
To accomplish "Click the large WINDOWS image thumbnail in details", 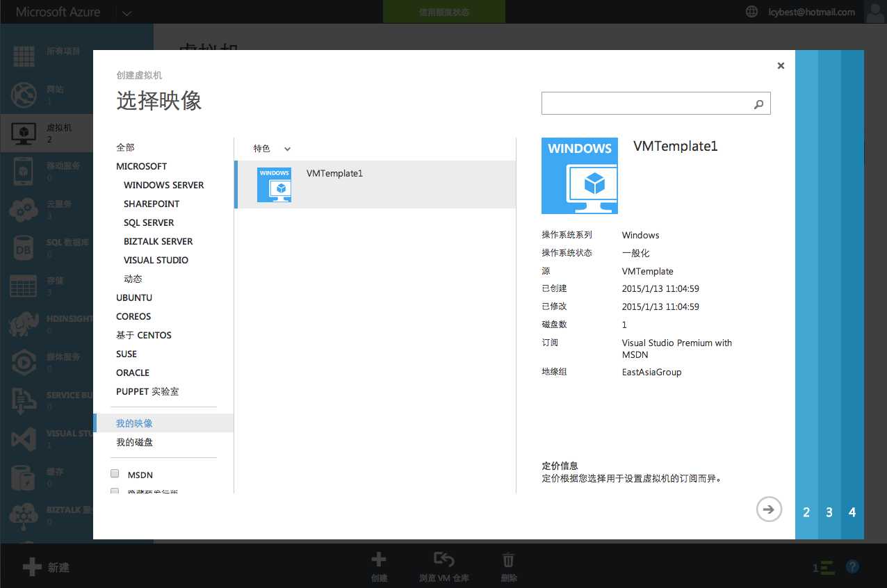I will [580, 176].
